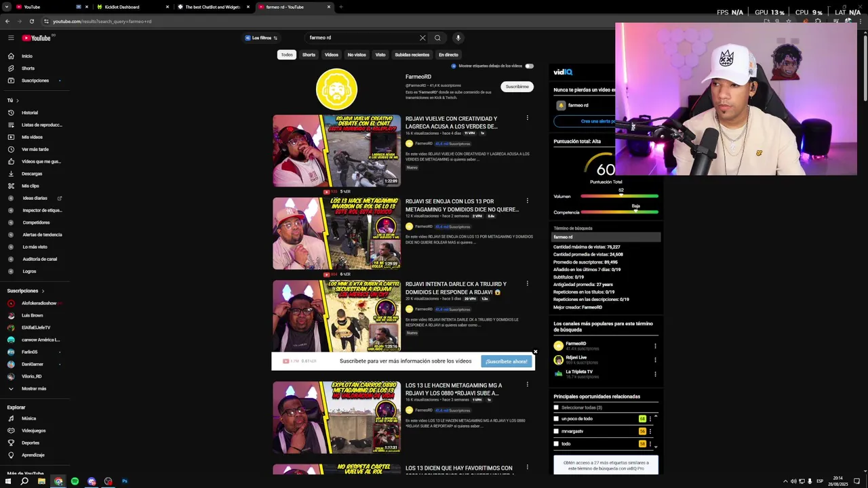Click the Volumen score slider bar

click(x=619, y=197)
